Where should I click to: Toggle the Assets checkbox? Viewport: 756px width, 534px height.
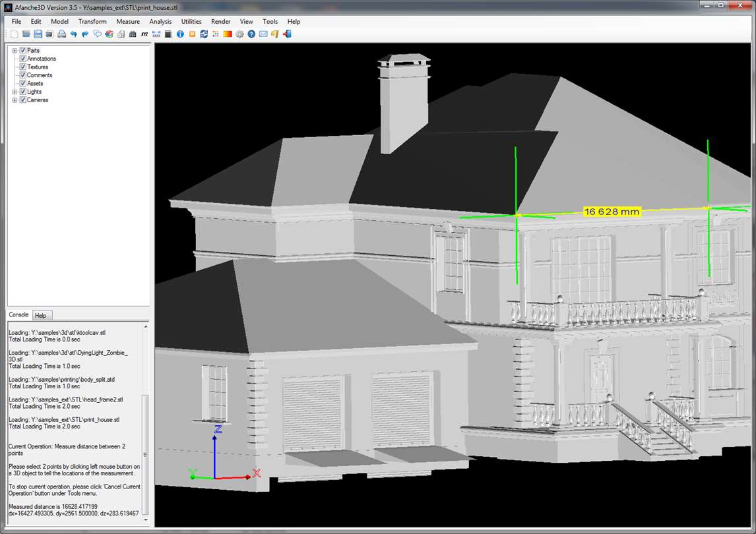point(22,83)
